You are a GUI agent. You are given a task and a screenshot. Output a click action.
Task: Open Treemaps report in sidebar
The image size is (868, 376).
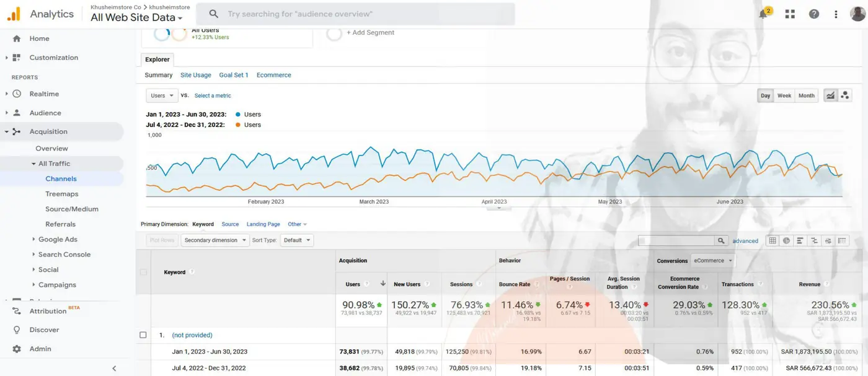tap(62, 194)
